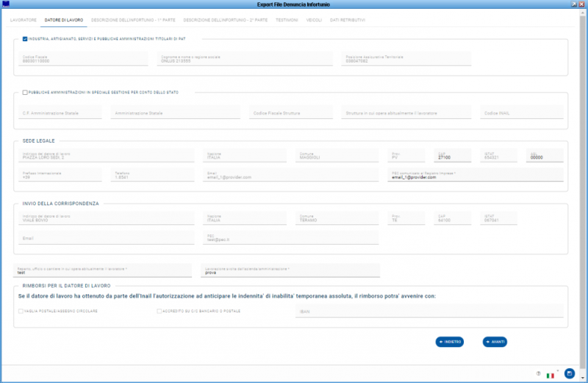Image resolution: width=588 pixels, height=383 pixels.
Task: Click Sede Legale Email field
Action: click(290, 175)
